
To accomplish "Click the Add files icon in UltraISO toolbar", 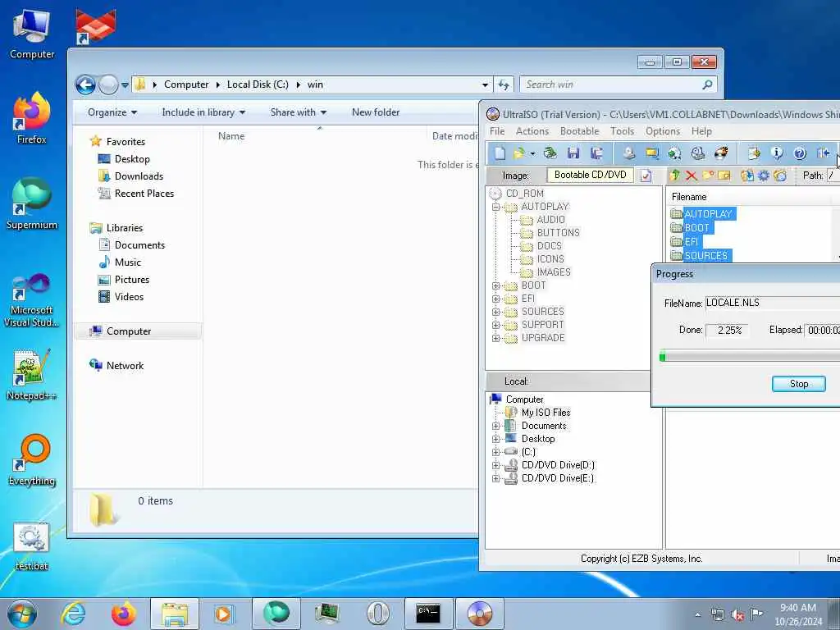I will pos(754,153).
